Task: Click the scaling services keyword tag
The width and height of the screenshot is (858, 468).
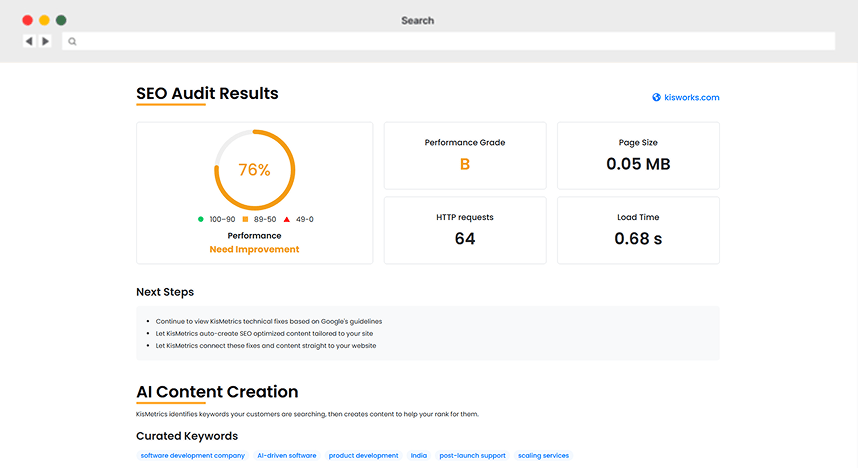Action: tap(543, 455)
